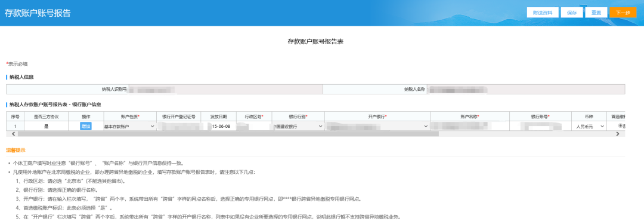The width and height of the screenshot is (644, 224).
Task: Open the 开户银行 combo box
Action: point(377,127)
